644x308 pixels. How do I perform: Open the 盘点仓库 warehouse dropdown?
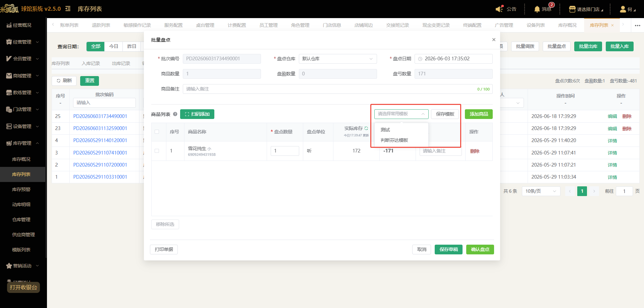click(338, 59)
